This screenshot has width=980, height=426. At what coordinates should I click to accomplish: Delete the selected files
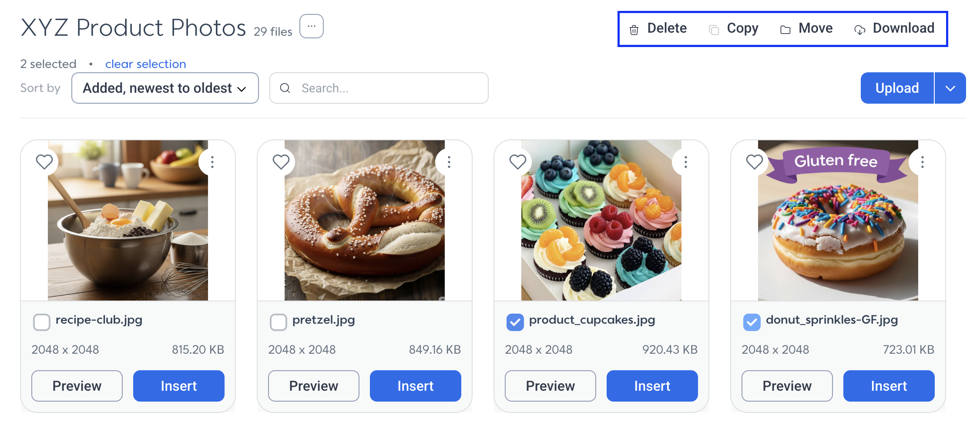tap(658, 28)
